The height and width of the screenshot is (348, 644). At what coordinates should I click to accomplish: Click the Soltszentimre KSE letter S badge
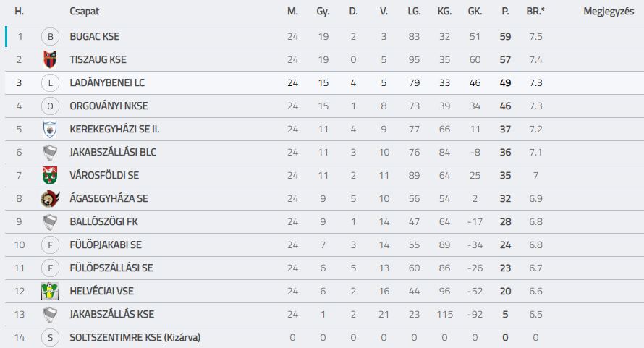pos(50,338)
